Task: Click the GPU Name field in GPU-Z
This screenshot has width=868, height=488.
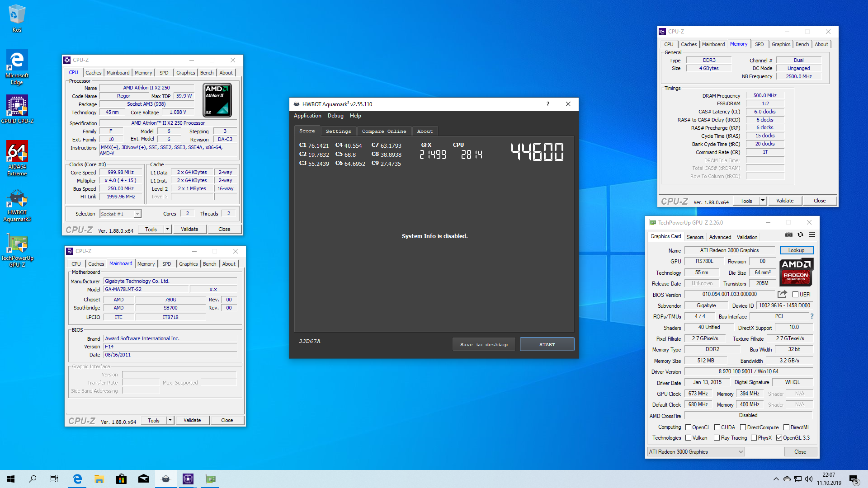Action: [729, 250]
